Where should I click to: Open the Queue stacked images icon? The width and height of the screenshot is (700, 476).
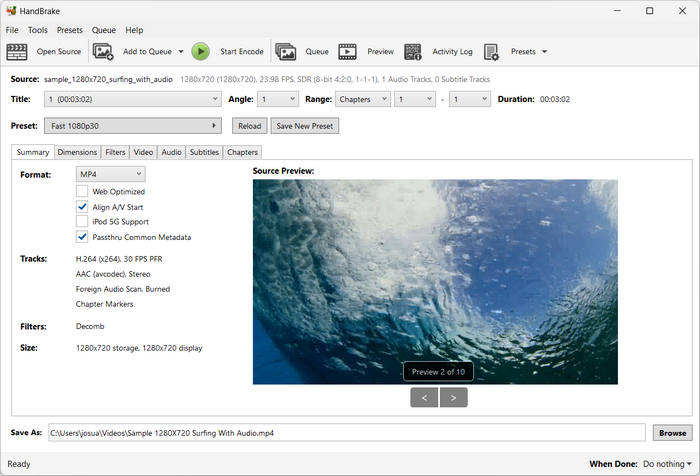click(x=285, y=52)
